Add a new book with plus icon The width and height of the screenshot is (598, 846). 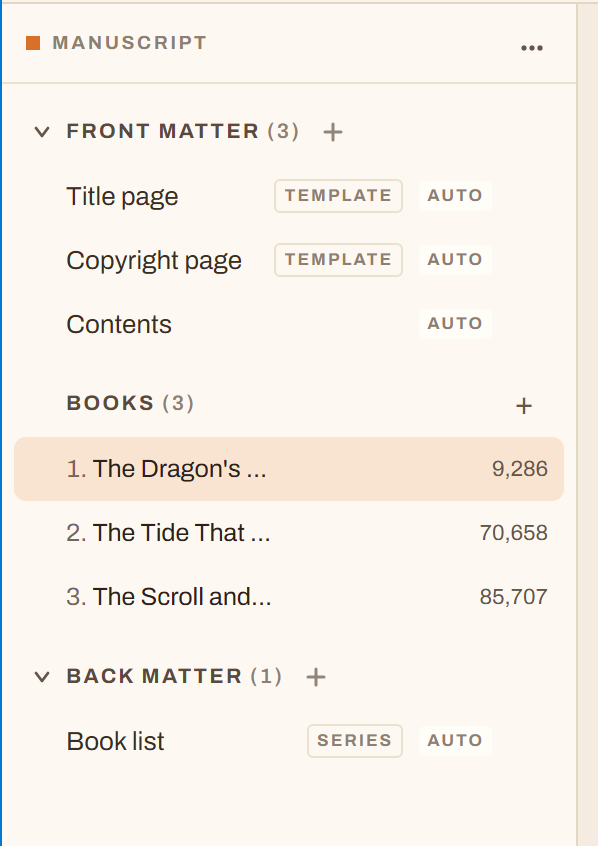click(524, 406)
